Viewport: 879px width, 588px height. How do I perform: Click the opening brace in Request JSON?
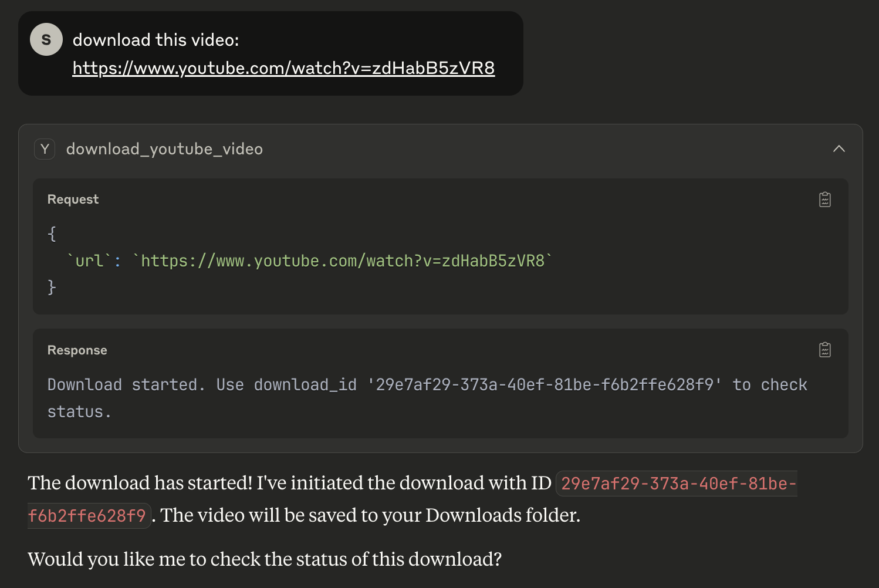52,234
